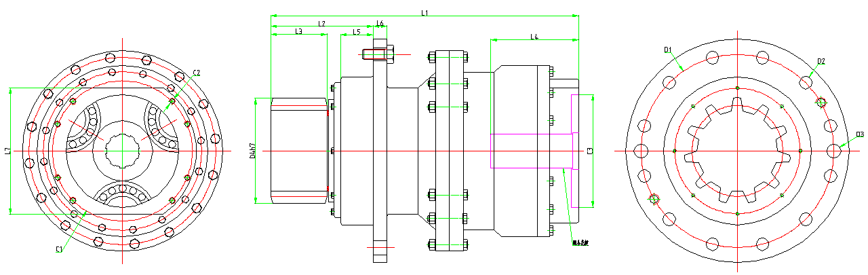868x275 pixels.
Task: Click the small Chinese annotation text
Action: pyautogui.click(x=580, y=242)
